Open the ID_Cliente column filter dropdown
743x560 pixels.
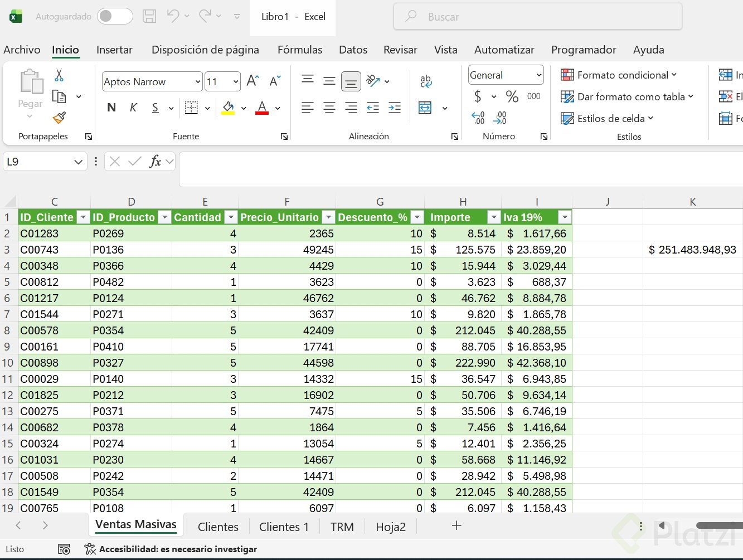pyautogui.click(x=83, y=217)
